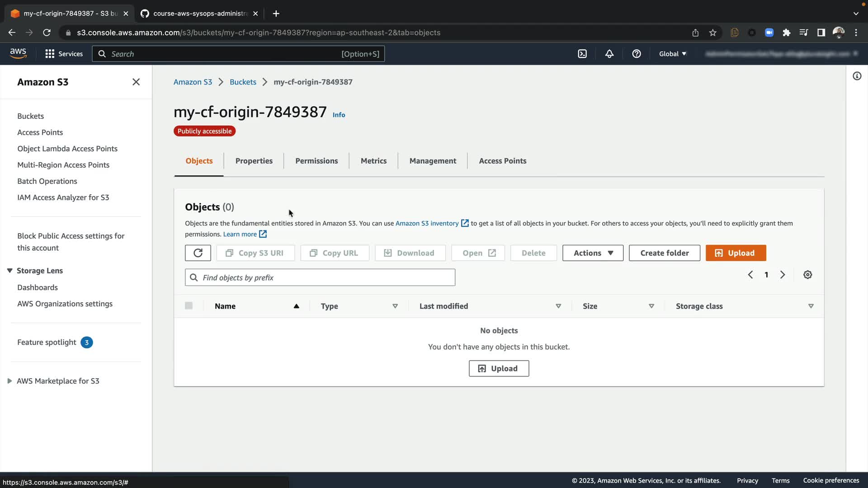The width and height of the screenshot is (868, 488).
Task: Switch to the Permissions tab
Action: [316, 161]
